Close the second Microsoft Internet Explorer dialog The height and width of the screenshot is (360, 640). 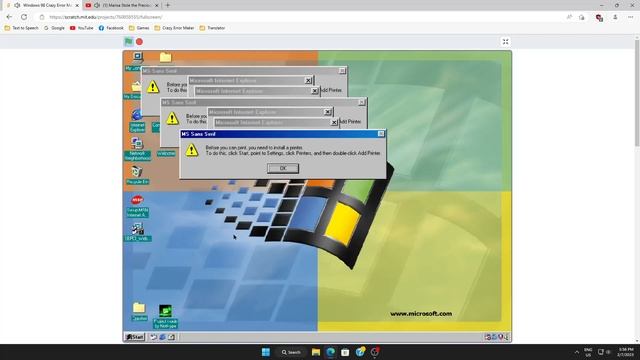315,91
